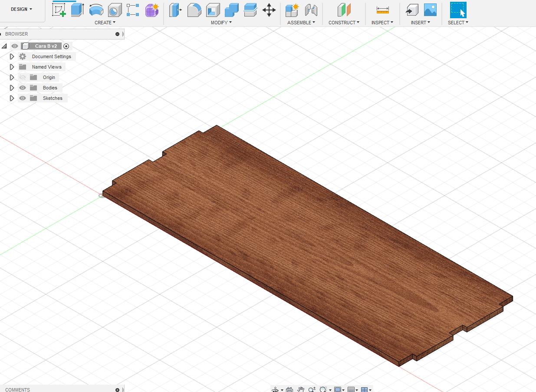Screen dimensions: 536x392
Task: Click the Extrude tool icon
Action: point(77,10)
